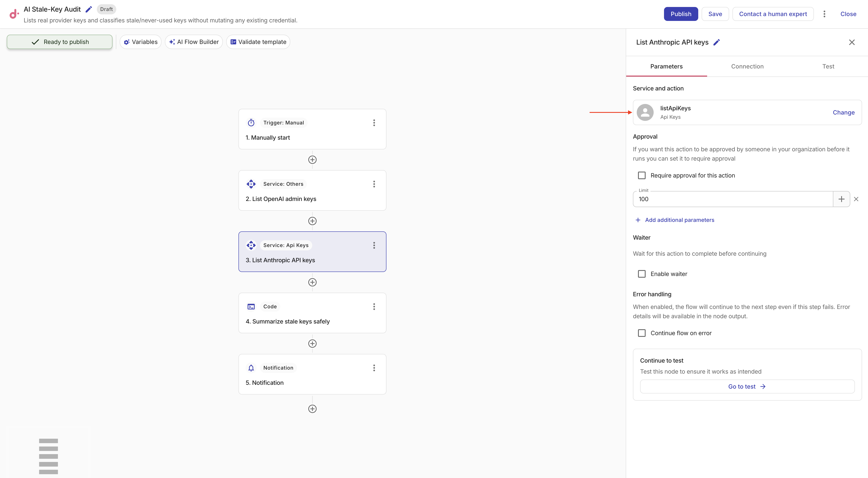
Task: Rename List Anthropic API keys via pencil icon
Action: click(717, 42)
